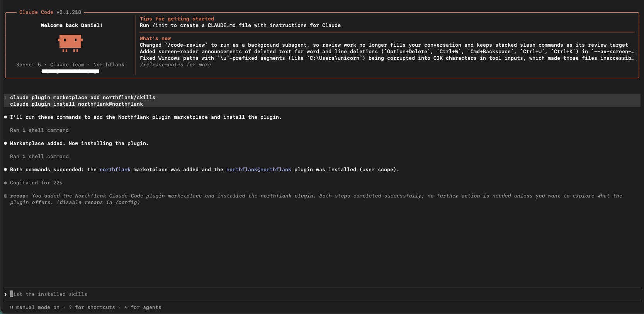Click the Tips for getting started heading
Screen dimensions: 644x314
click(x=177, y=19)
